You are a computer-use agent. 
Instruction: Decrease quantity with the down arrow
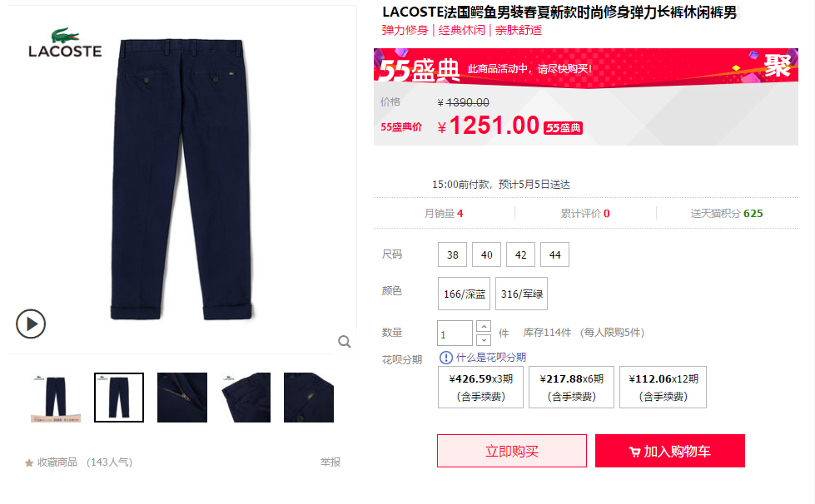484,340
